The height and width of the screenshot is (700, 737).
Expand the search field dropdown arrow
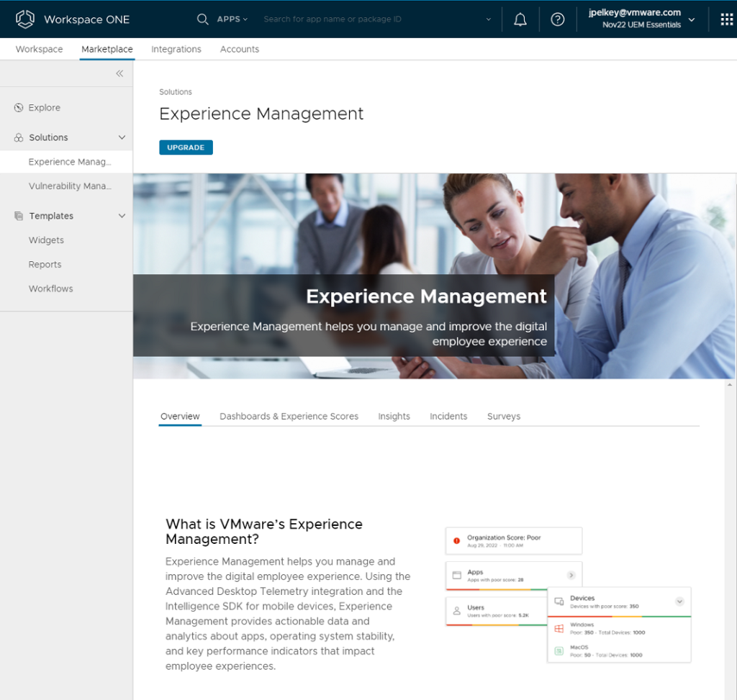(489, 19)
